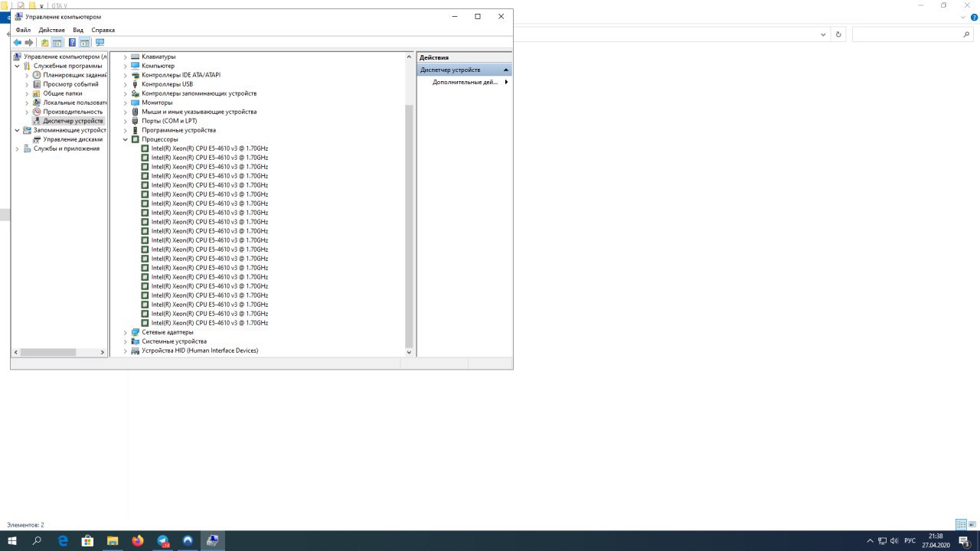Click the blue Help question mark icon
The height and width of the screenshot is (551, 980).
tap(72, 43)
